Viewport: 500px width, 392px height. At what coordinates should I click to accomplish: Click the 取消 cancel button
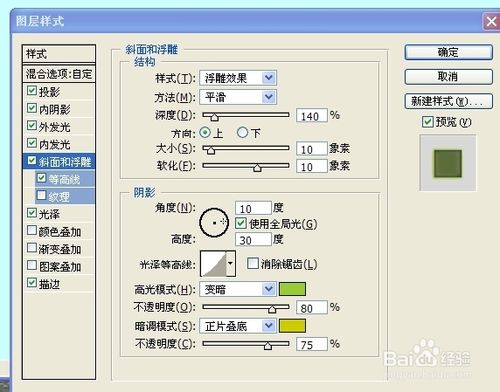[x=448, y=77]
